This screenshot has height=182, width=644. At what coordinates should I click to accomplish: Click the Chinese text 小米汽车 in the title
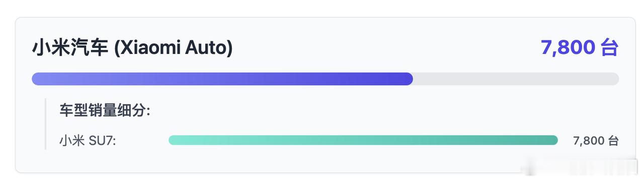(70, 48)
